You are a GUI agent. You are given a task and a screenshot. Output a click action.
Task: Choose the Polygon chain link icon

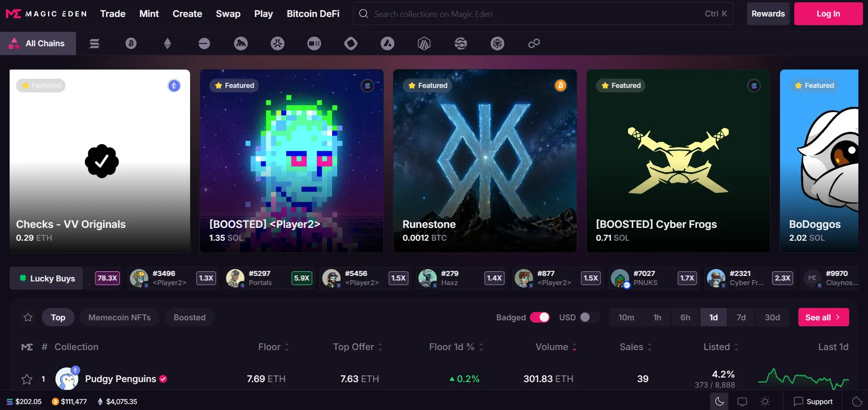pyautogui.click(x=534, y=43)
